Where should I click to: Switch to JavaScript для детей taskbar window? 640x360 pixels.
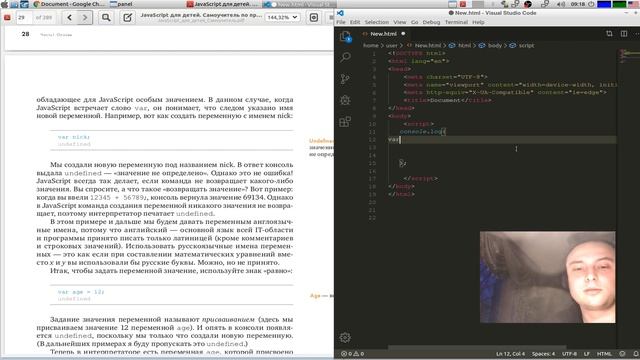click(x=222, y=4)
